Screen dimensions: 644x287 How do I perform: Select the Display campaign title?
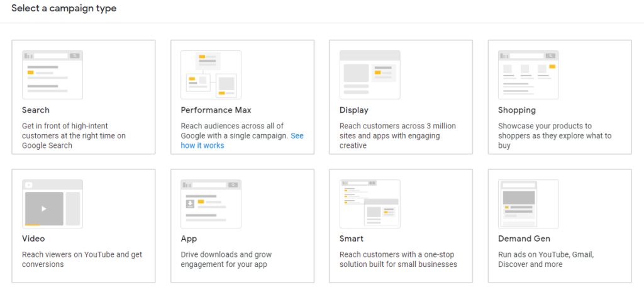tap(354, 111)
